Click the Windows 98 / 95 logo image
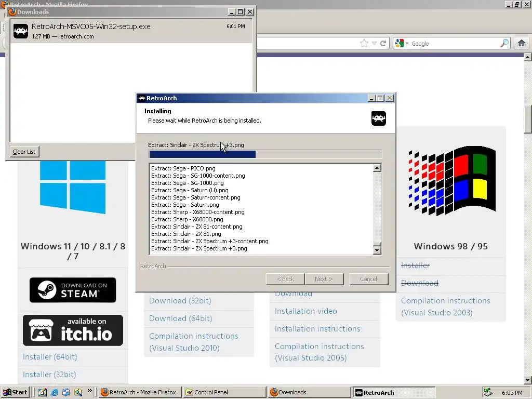 click(x=451, y=181)
